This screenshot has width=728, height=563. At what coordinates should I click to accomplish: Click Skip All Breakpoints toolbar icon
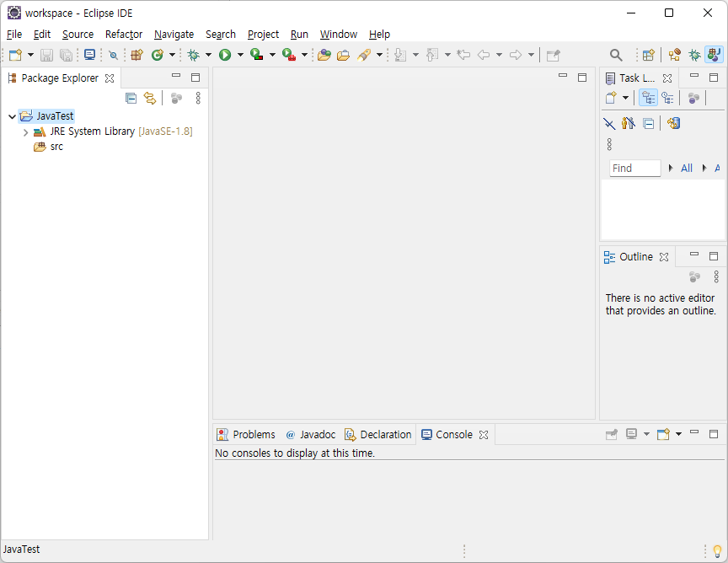[113, 56]
